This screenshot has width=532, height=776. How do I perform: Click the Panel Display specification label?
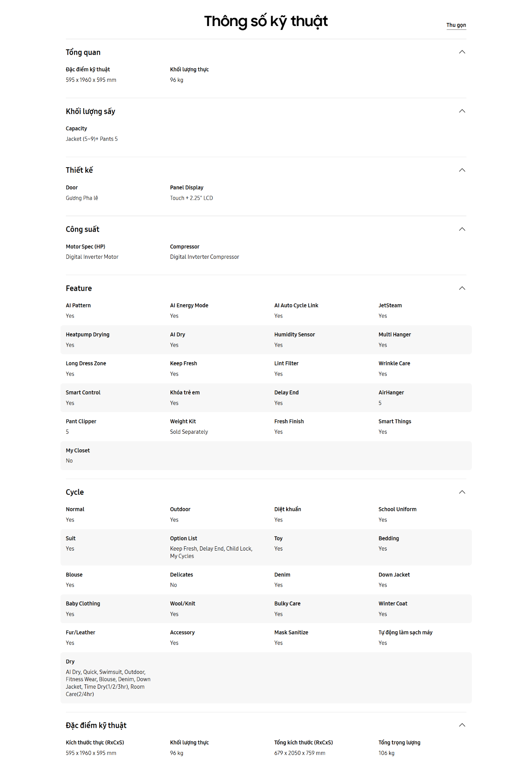[x=187, y=187]
